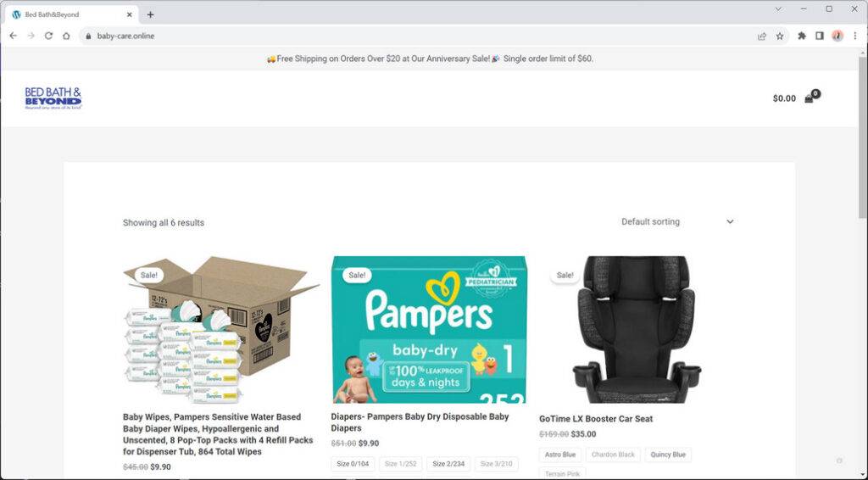Screen dimensions: 868x480
Task: Open Chrome three-dot menu
Action: click(x=854, y=36)
